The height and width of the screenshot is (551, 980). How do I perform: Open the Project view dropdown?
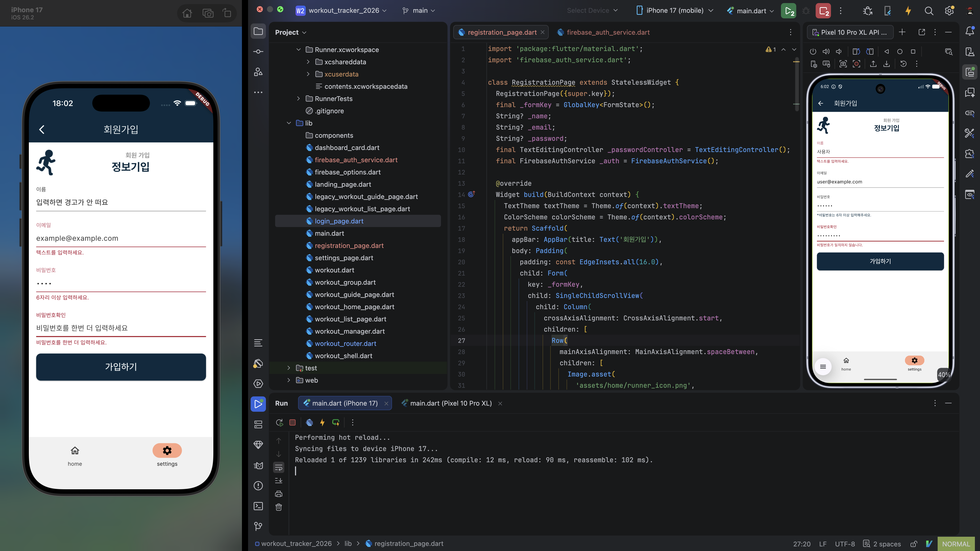(x=291, y=32)
